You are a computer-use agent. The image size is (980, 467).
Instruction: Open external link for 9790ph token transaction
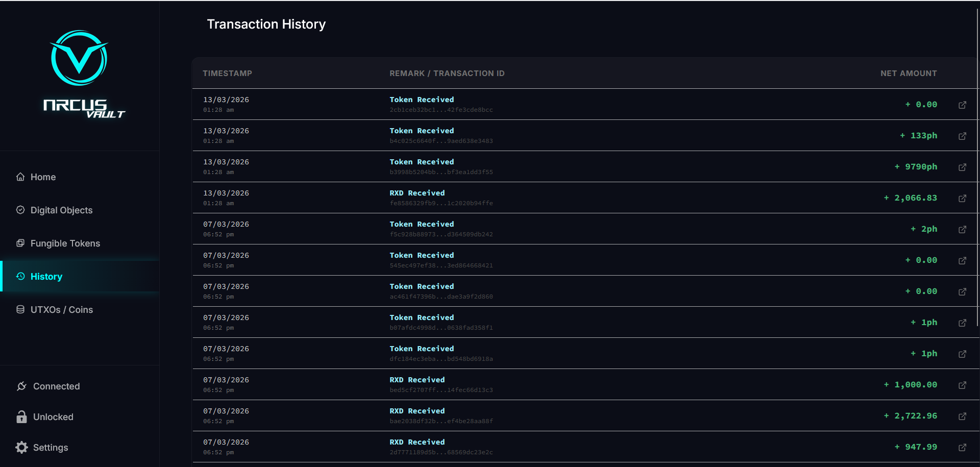[962, 167]
